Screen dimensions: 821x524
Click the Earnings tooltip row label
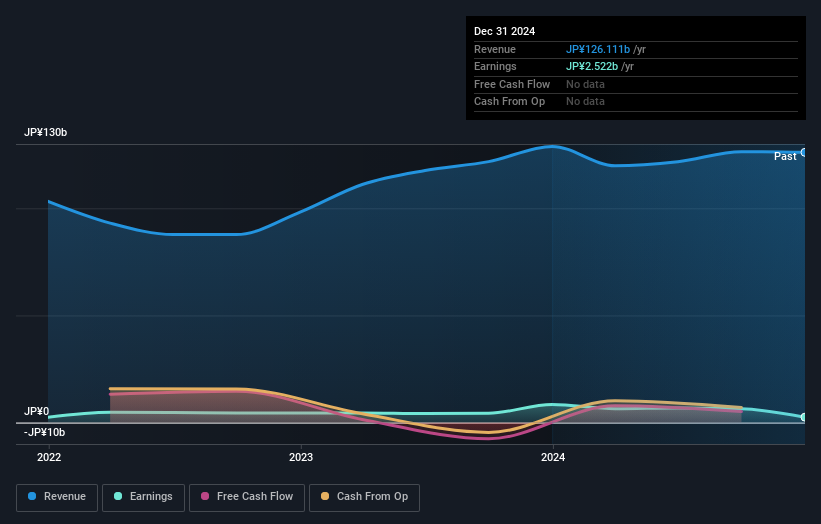495,66
